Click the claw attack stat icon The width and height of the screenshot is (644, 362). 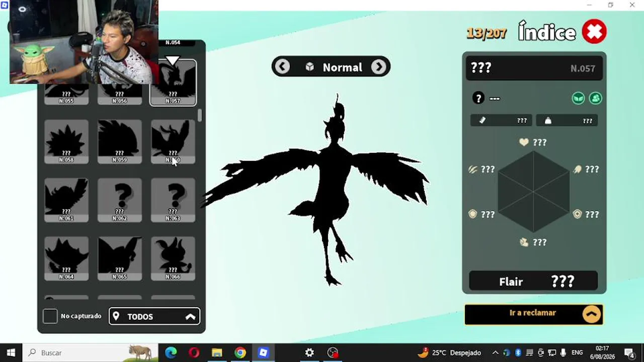[x=473, y=169]
